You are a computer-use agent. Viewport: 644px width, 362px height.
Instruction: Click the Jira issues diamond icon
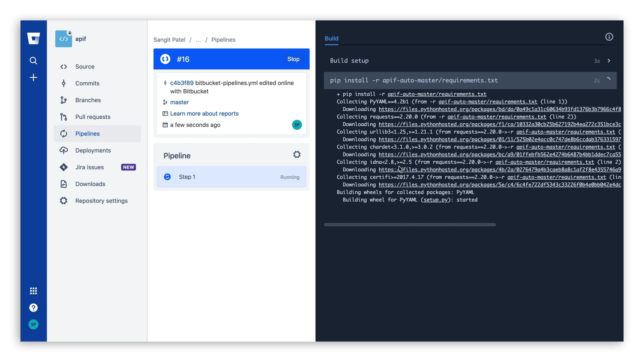[64, 167]
